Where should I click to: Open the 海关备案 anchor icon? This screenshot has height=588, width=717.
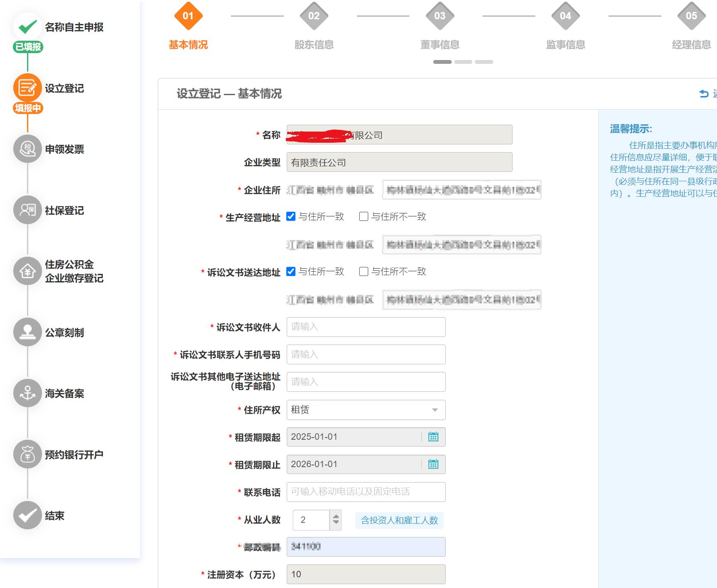tap(27, 393)
